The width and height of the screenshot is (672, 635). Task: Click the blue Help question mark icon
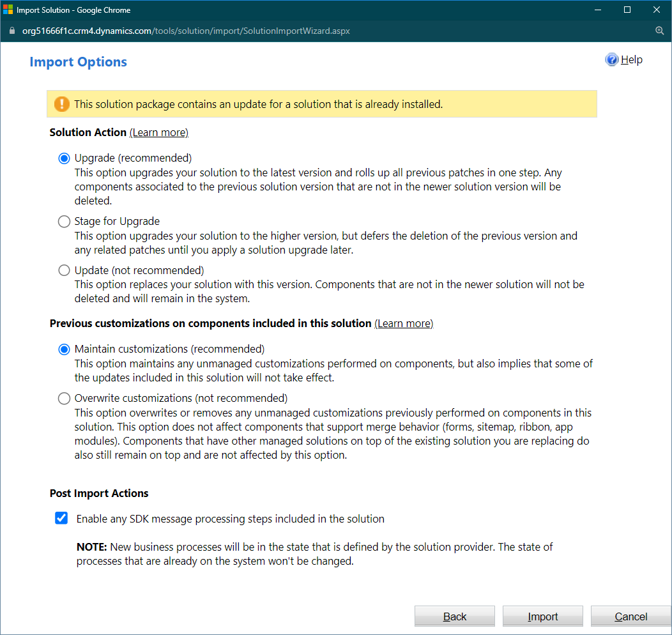pyautogui.click(x=612, y=59)
